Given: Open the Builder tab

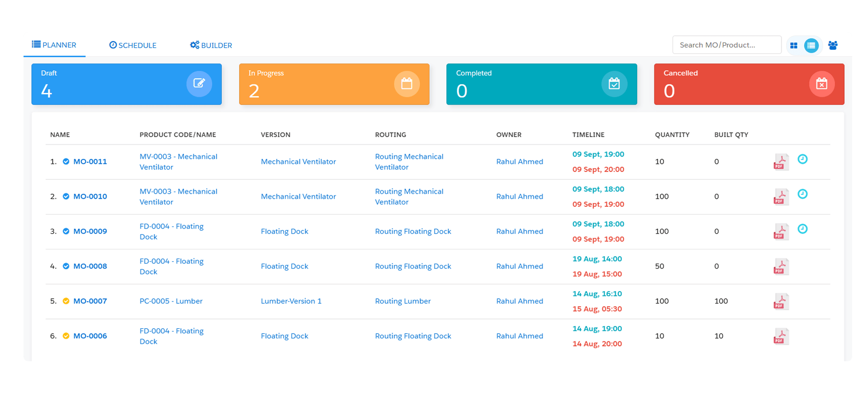Looking at the screenshot, I should [x=211, y=45].
